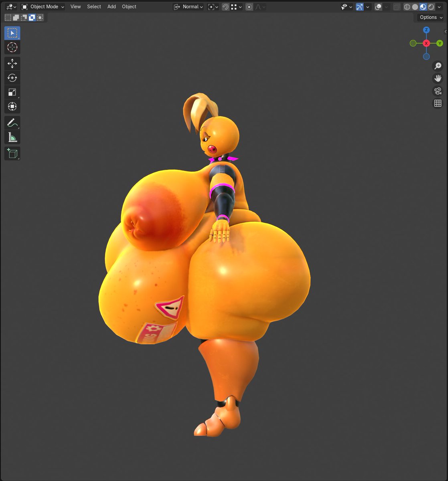Toggle snapping magnet icon
448x481 pixels.
[x=226, y=7]
